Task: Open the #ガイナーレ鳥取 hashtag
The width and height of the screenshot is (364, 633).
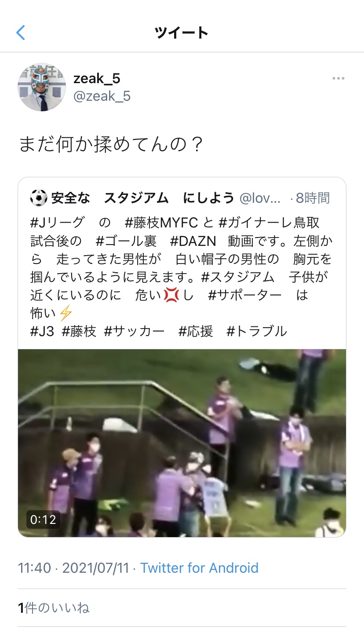Action: pyautogui.click(x=269, y=223)
